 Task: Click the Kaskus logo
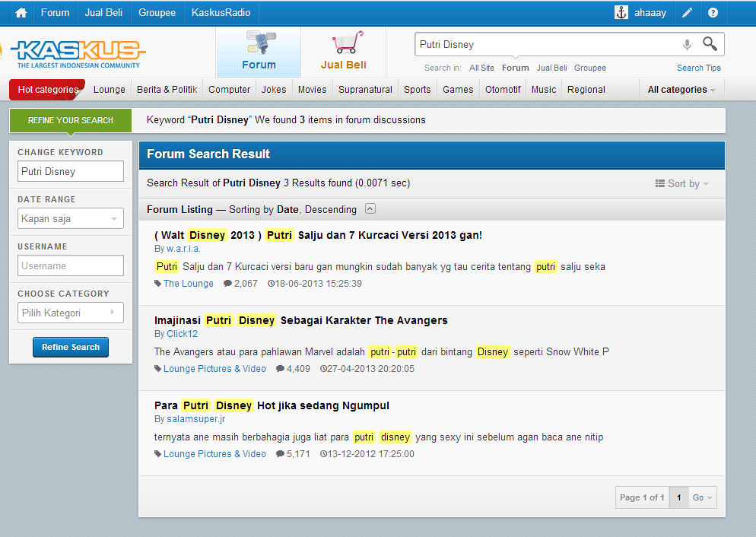78,54
